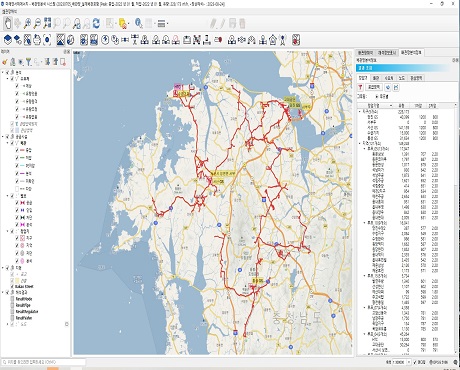Click the red funnel filter icon in results panel
This screenshot has height=370, width=460.
click(x=360, y=87)
